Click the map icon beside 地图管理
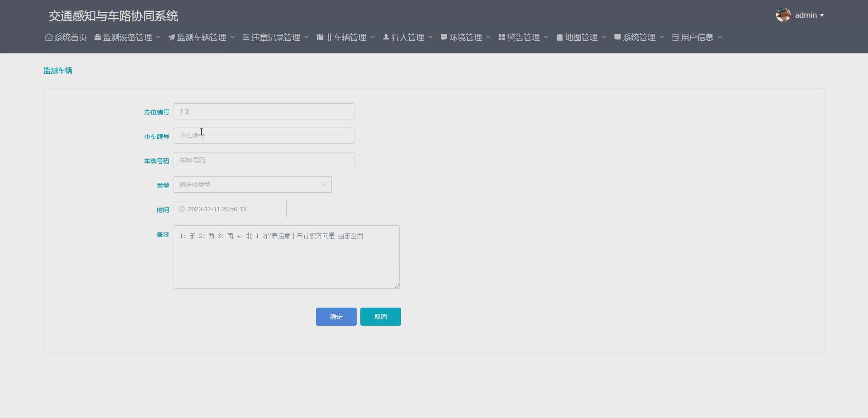The width and height of the screenshot is (868, 418). tap(559, 37)
